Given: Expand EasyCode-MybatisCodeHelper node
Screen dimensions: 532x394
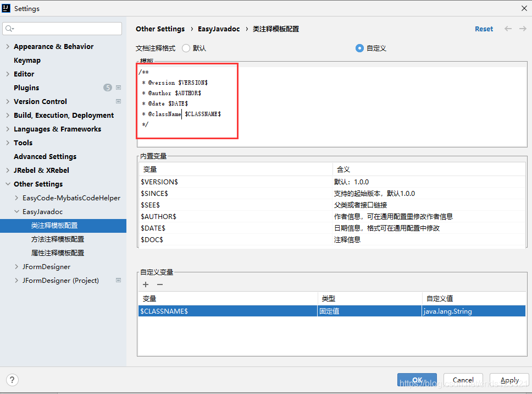Looking at the screenshot, I should [x=16, y=198].
